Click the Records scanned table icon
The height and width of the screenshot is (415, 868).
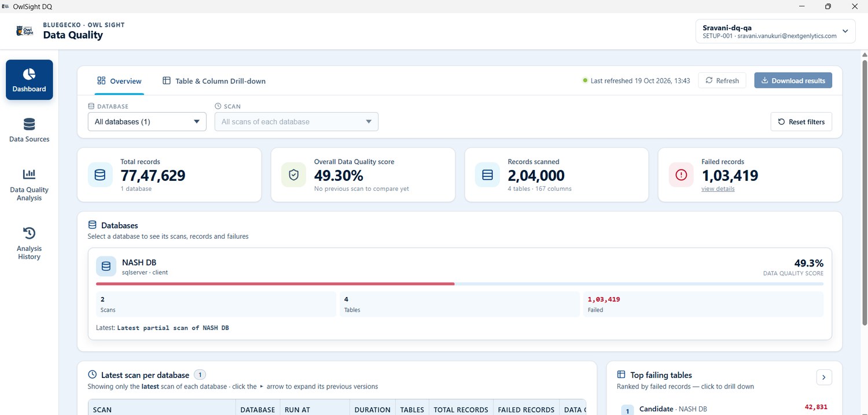(x=487, y=175)
